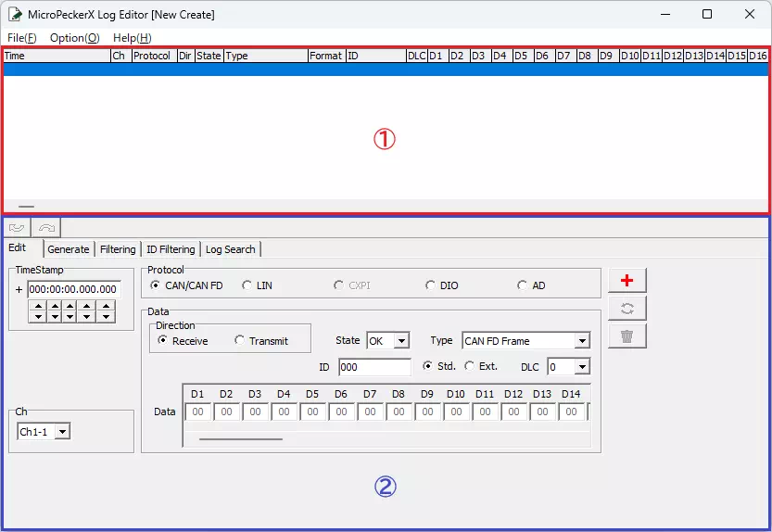772x532 pixels.
Task: Switch to the Generate tab
Action: click(x=69, y=249)
